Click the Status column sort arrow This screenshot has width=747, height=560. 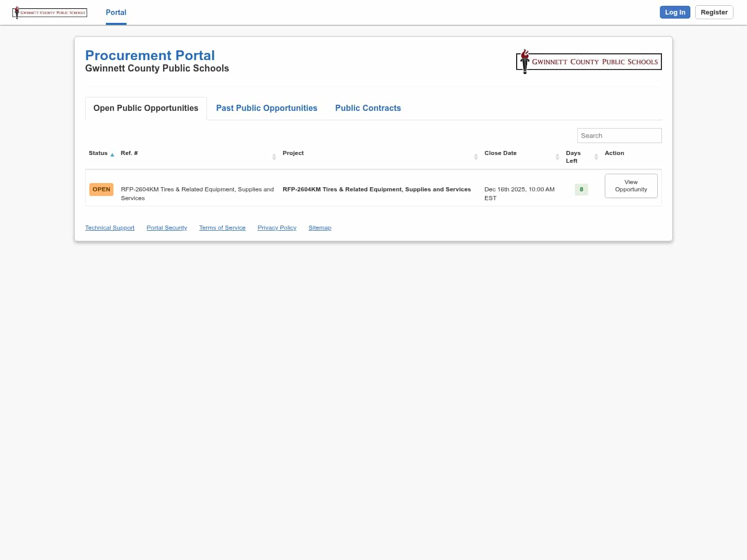pos(112,155)
